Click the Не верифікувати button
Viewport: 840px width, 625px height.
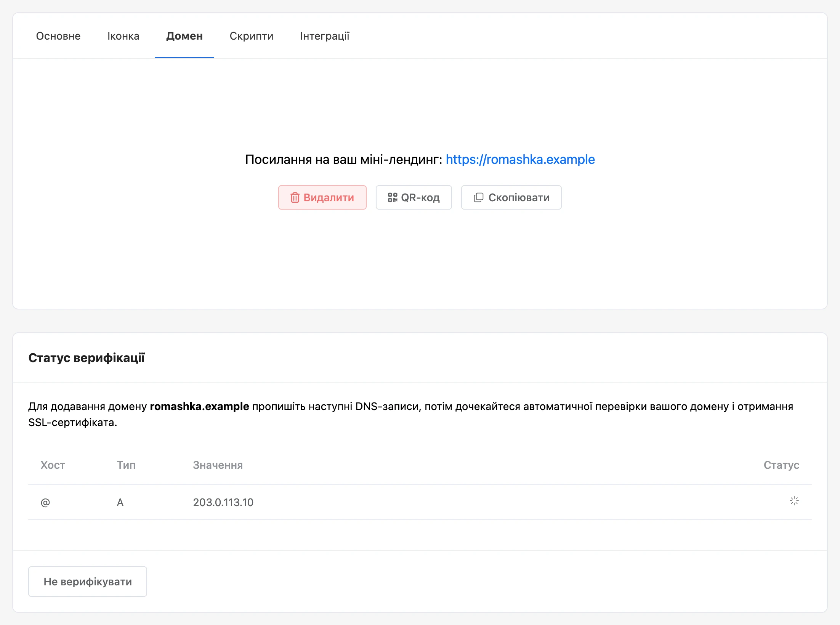(x=88, y=582)
